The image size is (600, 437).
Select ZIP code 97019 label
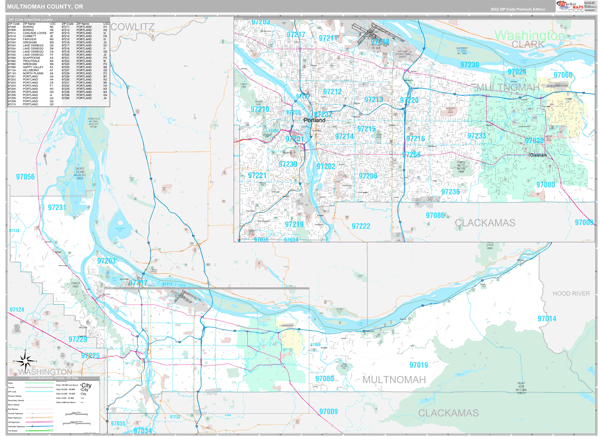click(418, 365)
